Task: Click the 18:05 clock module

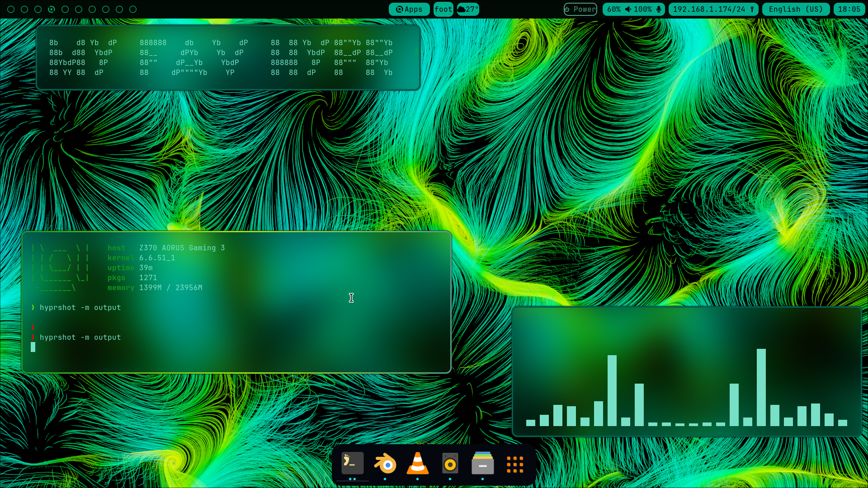Action: click(849, 9)
